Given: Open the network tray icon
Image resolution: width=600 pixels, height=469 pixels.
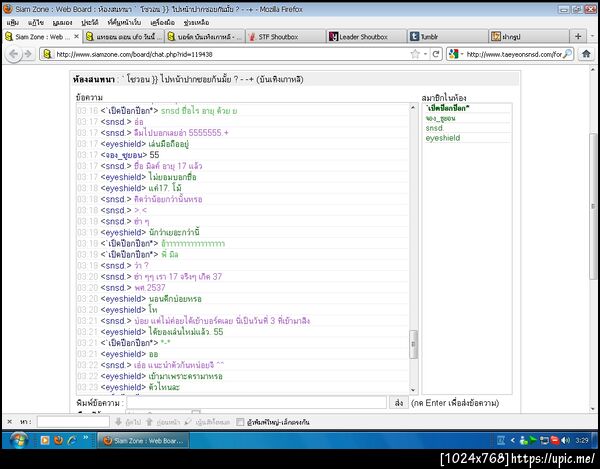Looking at the screenshot, I should 544,441.
